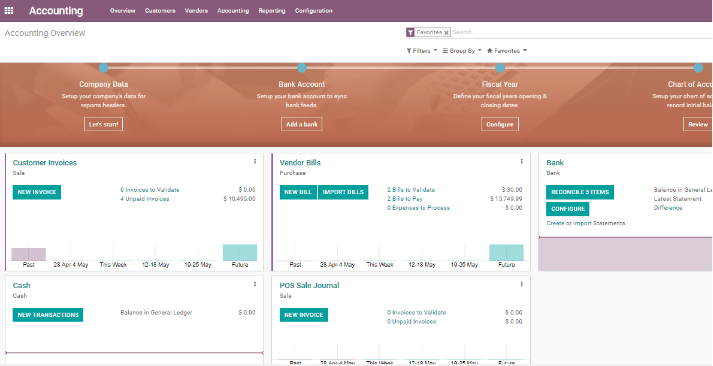This screenshot has width=713, height=366.
Task: Open Vendor Bills card options menu
Action: point(521,161)
